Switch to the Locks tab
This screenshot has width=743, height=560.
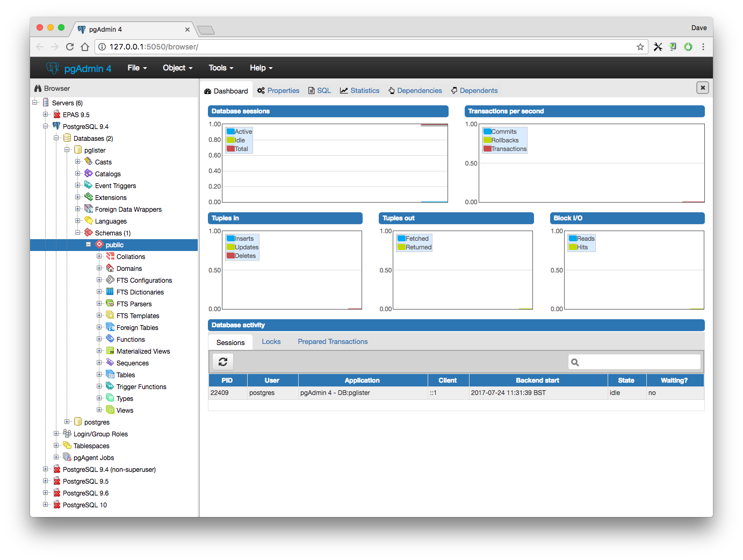(x=271, y=342)
